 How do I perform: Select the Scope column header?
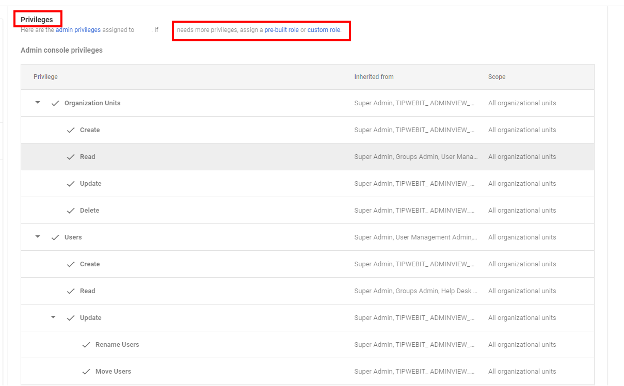point(497,76)
